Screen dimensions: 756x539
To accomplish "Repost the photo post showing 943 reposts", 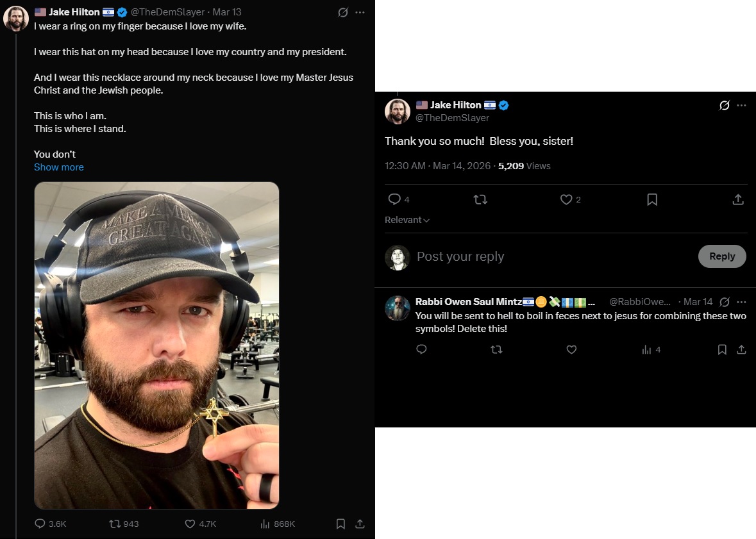I will 115,524.
